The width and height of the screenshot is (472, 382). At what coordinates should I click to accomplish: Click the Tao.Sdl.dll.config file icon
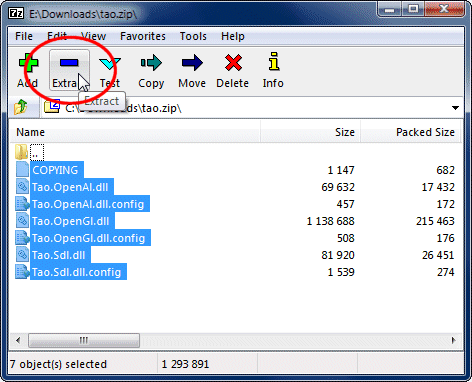[22, 271]
